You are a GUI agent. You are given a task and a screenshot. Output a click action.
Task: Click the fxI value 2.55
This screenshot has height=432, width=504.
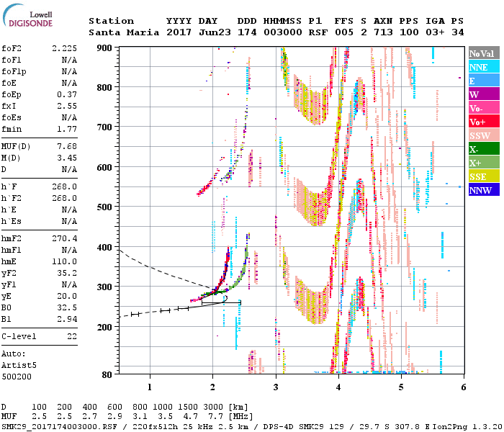(x=67, y=106)
